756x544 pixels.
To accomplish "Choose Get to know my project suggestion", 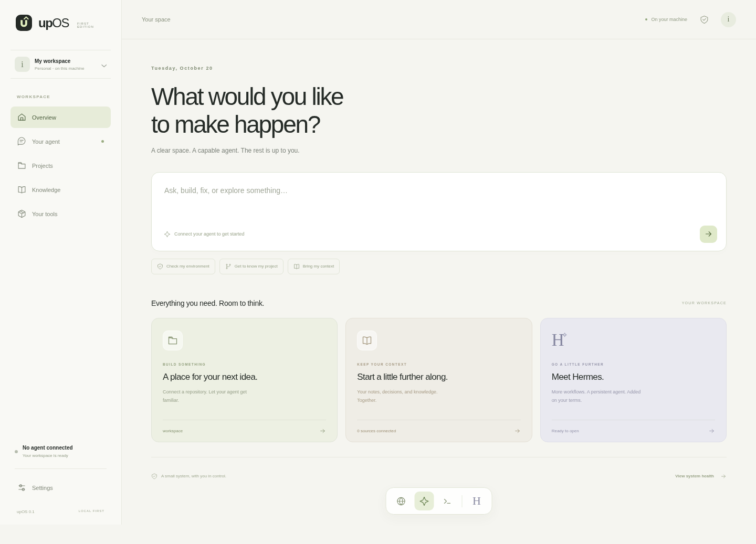I will pyautogui.click(x=251, y=266).
